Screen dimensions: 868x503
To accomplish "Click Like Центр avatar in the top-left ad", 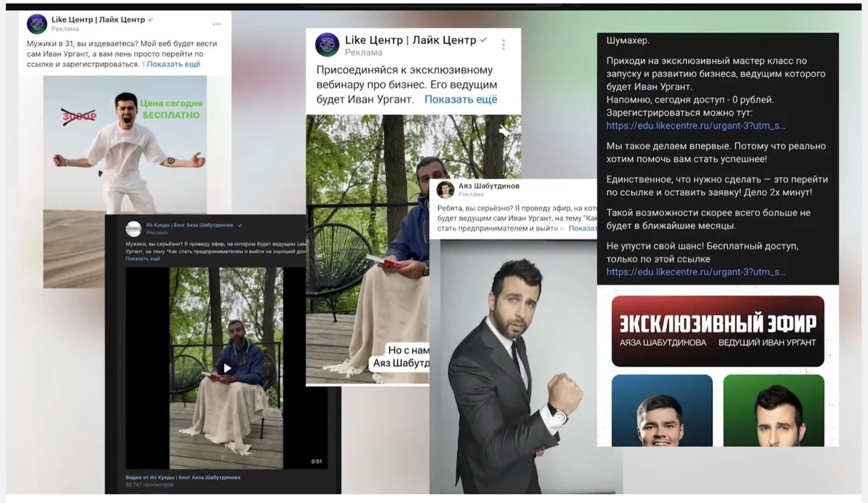I will click(x=37, y=24).
